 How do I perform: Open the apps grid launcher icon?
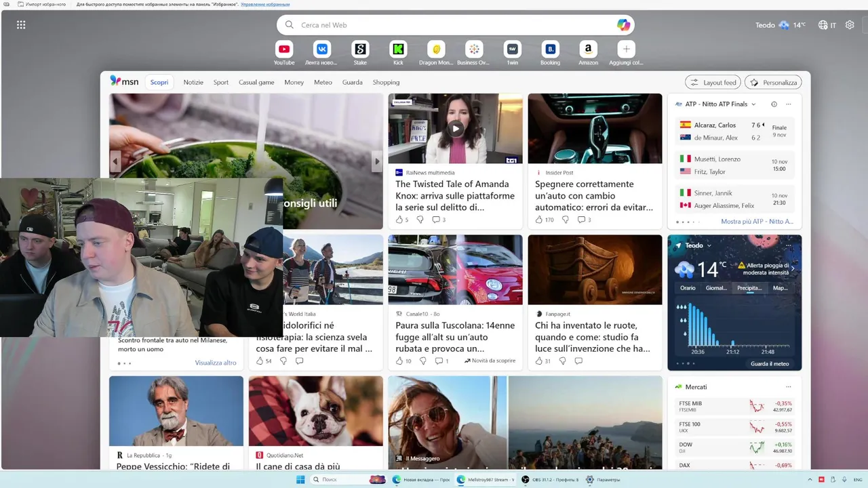[21, 25]
